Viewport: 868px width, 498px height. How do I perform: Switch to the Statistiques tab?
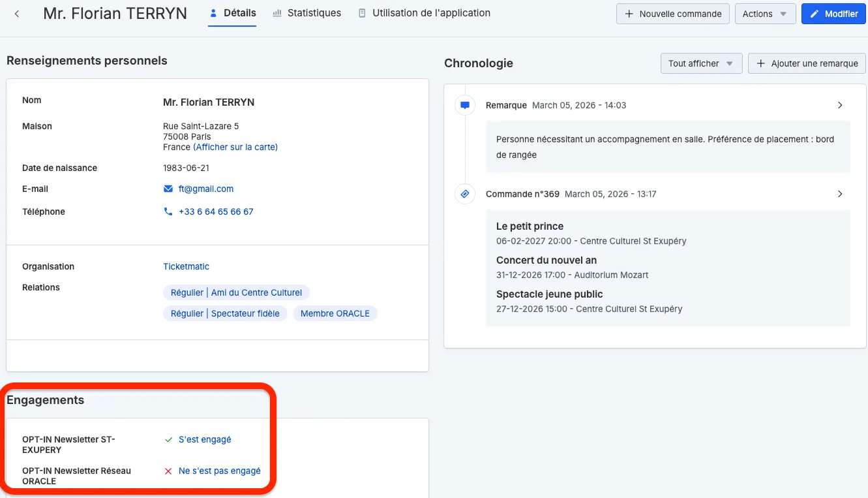[307, 13]
